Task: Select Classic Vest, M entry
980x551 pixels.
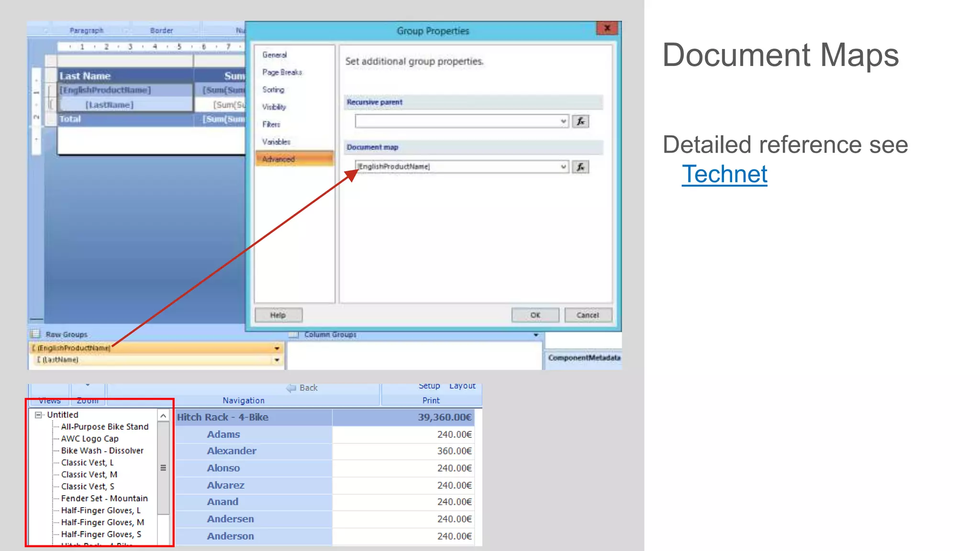Action: (89, 474)
